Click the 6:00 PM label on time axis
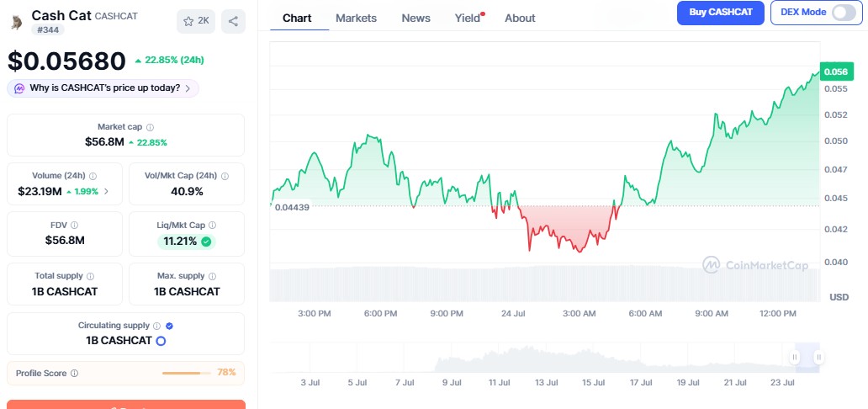 (x=380, y=314)
